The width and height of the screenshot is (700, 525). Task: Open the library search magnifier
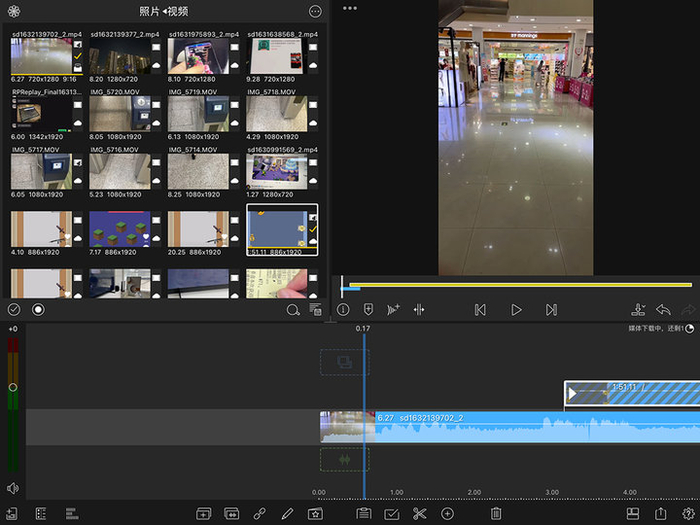[x=292, y=310]
